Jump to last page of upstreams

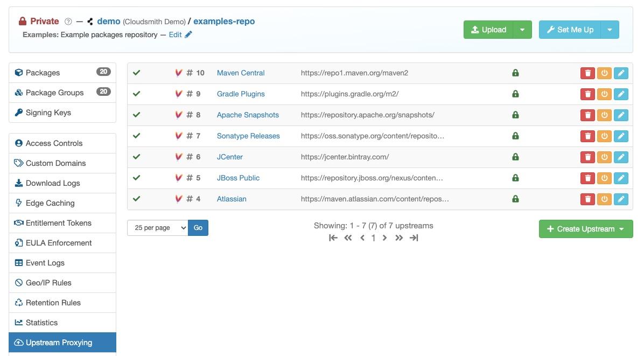(414, 238)
